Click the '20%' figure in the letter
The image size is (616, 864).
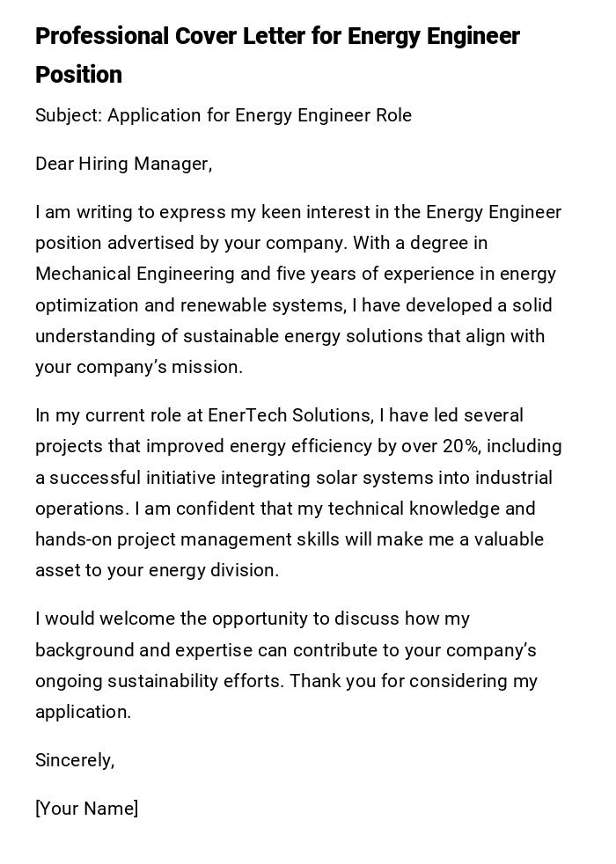tap(461, 446)
